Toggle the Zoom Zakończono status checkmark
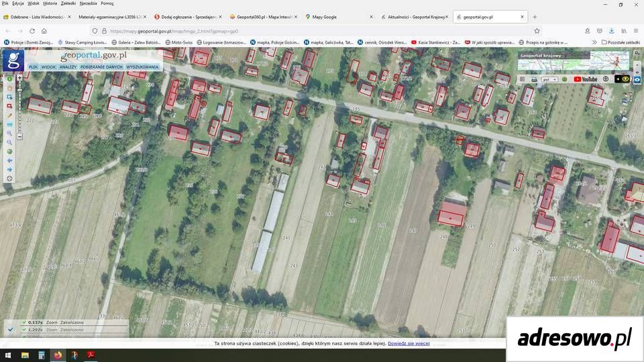The height and width of the screenshot is (362, 644). click(11, 329)
